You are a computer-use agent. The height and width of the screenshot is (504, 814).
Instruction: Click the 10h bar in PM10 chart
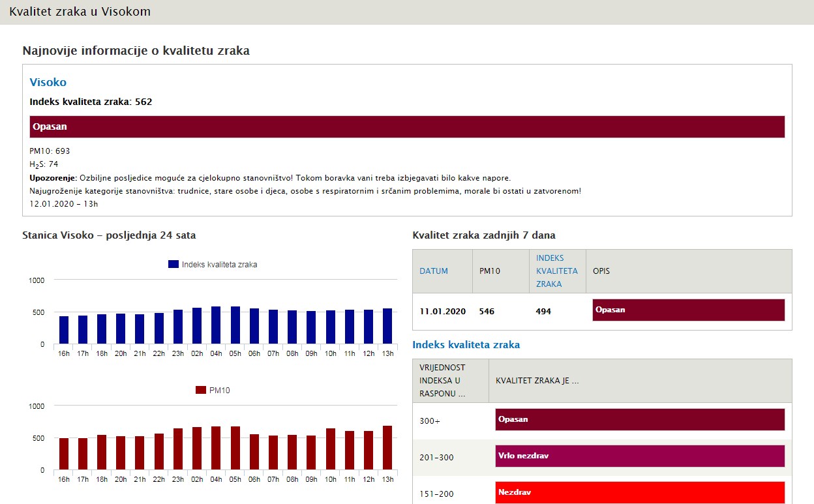coord(331,449)
